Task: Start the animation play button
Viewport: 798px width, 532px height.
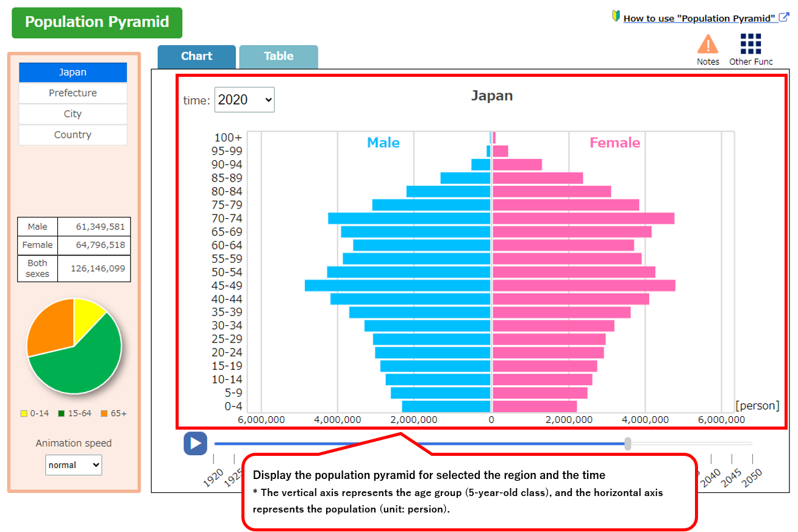Action: pos(195,443)
